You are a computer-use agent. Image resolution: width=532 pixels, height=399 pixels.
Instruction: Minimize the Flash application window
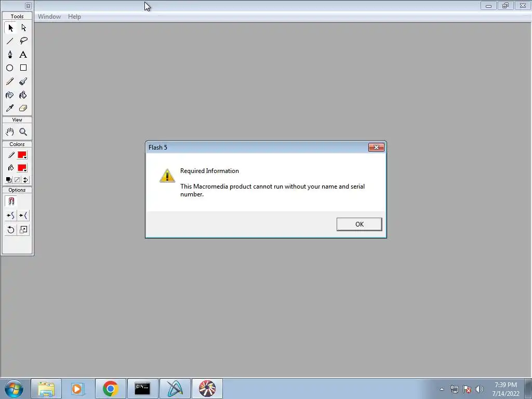pyautogui.click(x=488, y=6)
